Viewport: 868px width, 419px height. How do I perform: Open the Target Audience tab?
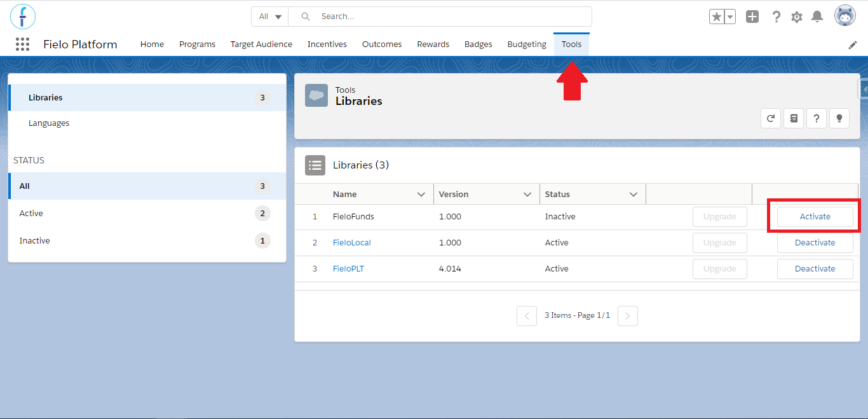tap(261, 45)
